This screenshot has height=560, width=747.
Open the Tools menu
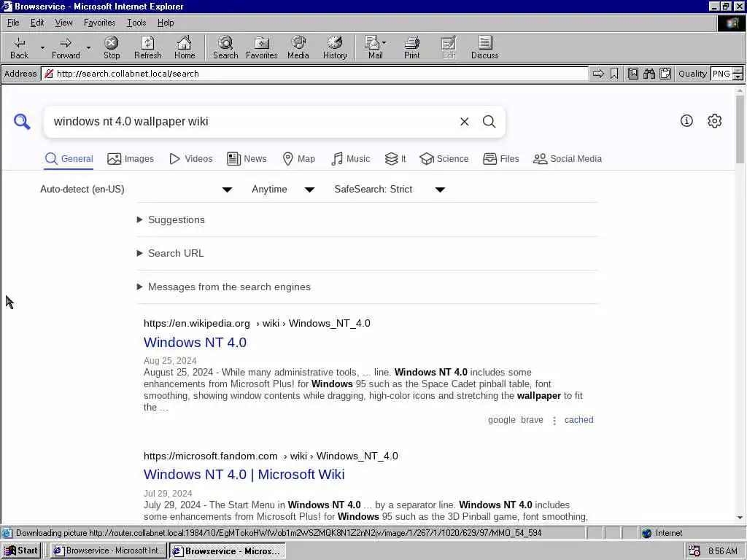click(136, 23)
